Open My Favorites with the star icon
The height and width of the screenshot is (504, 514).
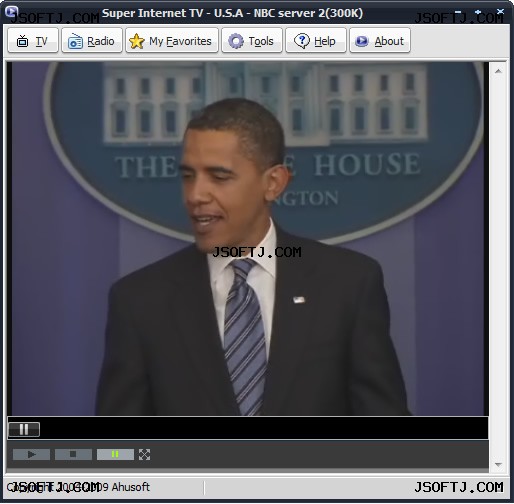(x=172, y=41)
